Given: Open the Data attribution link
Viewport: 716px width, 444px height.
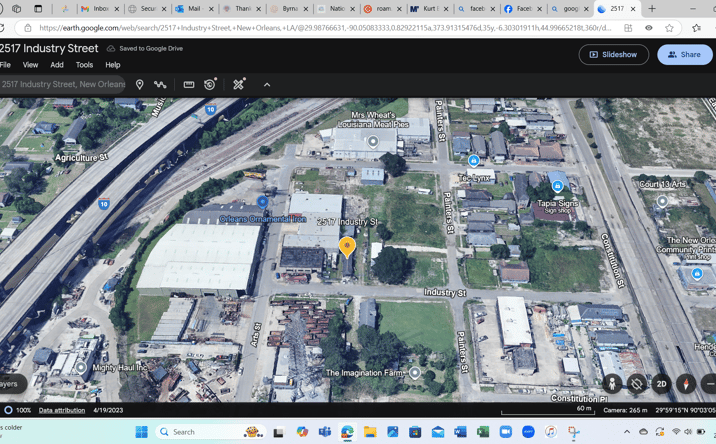Looking at the screenshot, I should (62, 410).
